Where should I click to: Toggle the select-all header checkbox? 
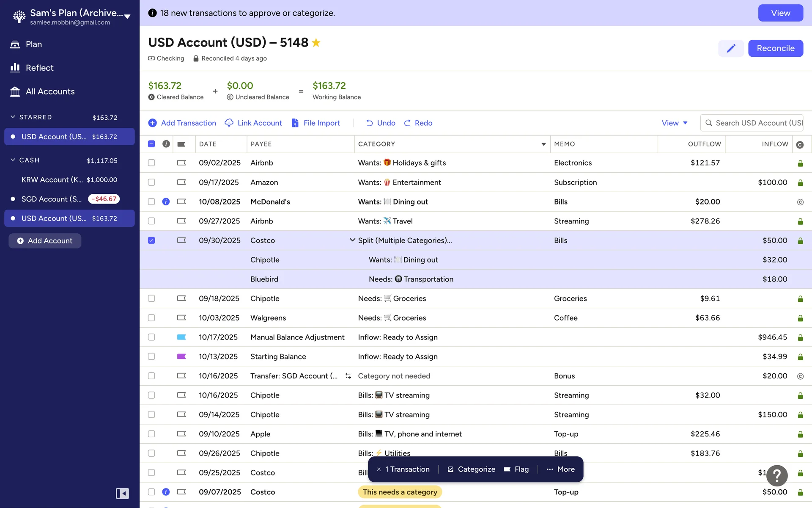151,144
